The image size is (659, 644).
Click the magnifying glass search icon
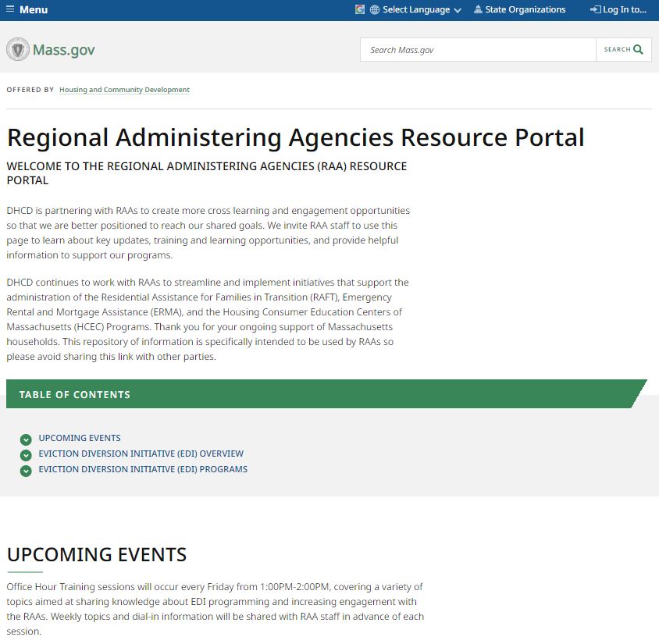(638, 50)
